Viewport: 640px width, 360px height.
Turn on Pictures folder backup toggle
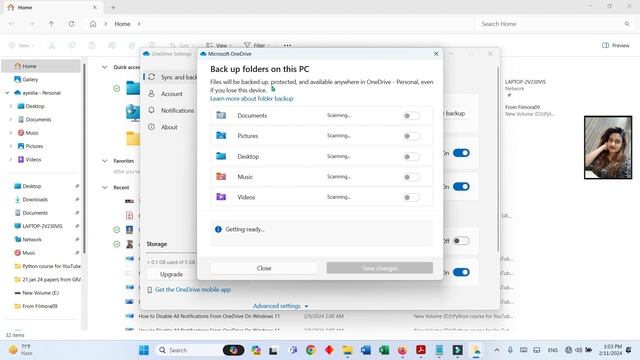[x=411, y=136]
